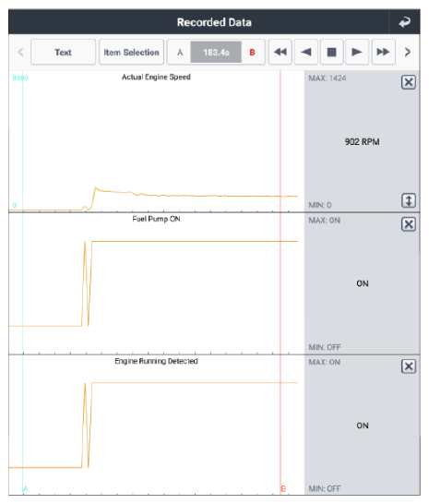Image resolution: width=429 pixels, height=504 pixels.
Task: Remove the Fuel Pump ON graph
Action: pyautogui.click(x=409, y=224)
